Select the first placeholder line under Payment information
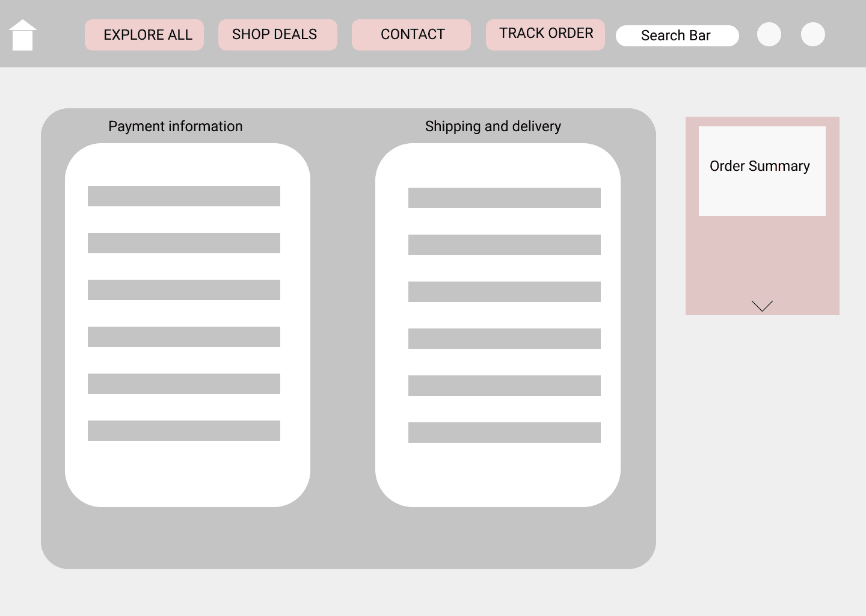 [184, 196]
